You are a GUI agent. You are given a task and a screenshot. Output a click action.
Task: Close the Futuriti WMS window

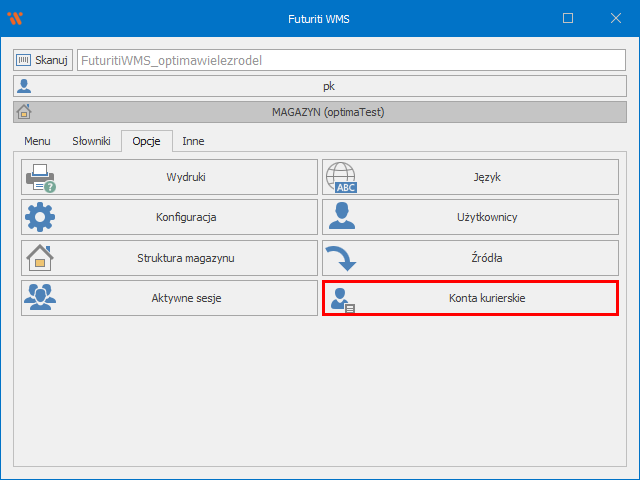pos(613,18)
